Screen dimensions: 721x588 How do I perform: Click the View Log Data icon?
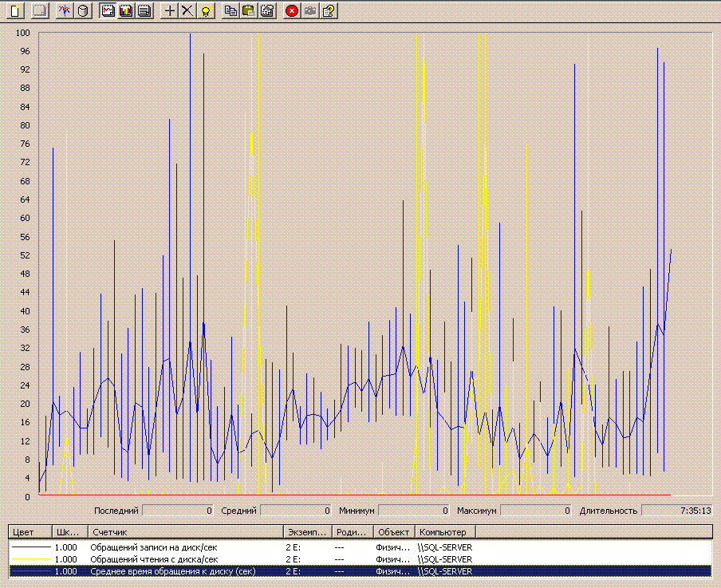coord(83,10)
